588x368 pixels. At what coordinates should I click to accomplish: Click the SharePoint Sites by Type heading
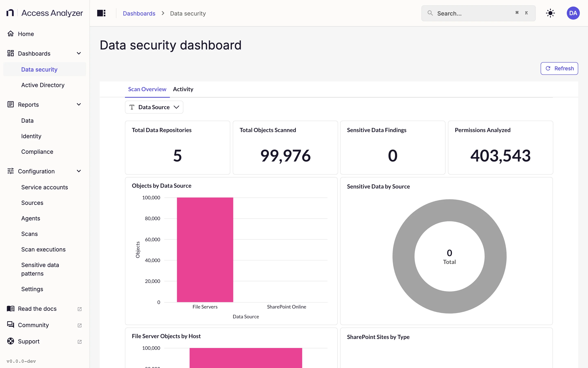[378, 337]
